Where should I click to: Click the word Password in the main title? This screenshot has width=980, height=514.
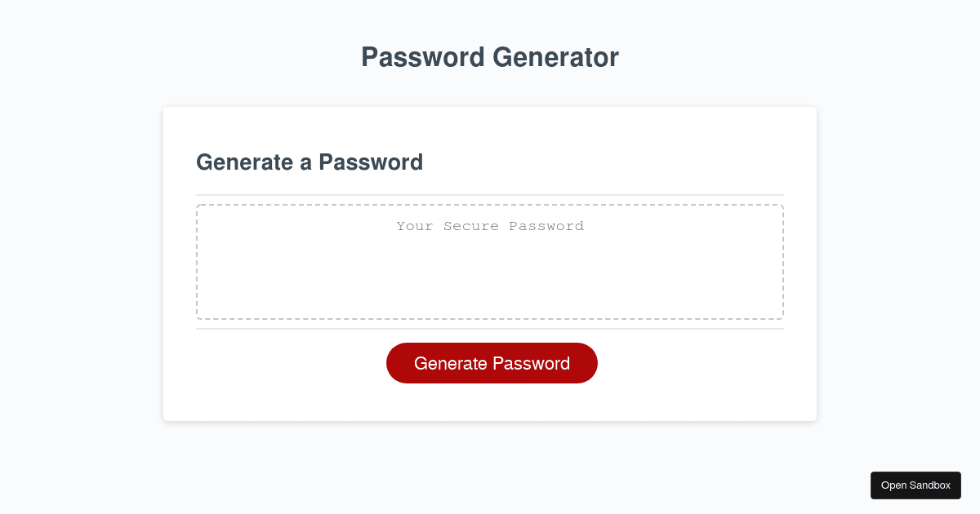423,57
